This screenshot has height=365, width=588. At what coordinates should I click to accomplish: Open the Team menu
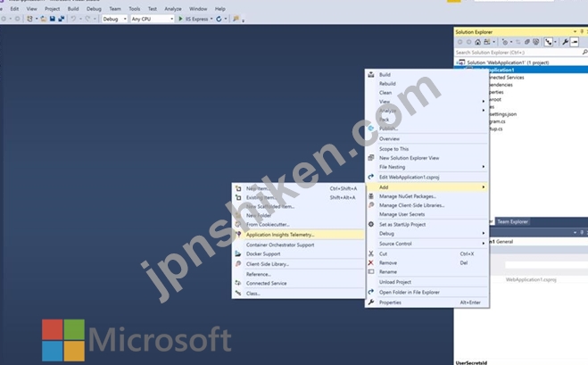pos(115,9)
